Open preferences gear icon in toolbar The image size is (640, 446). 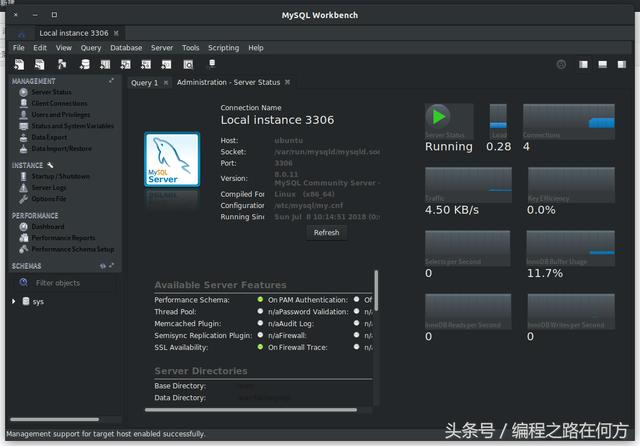coord(561,64)
